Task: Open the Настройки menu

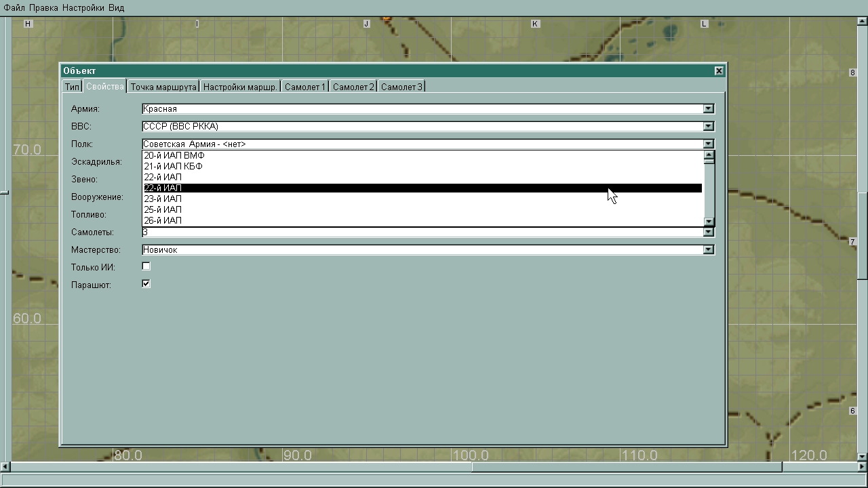Action: point(83,7)
